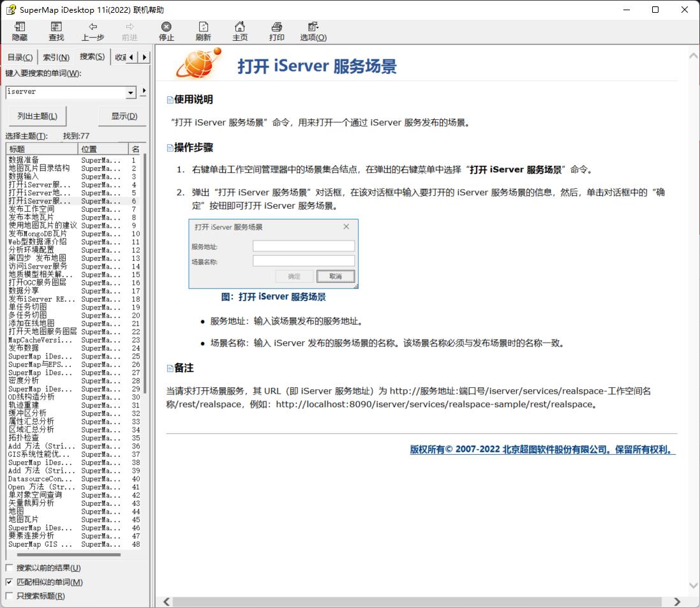Sort topics by the 位置 column header

click(103, 149)
